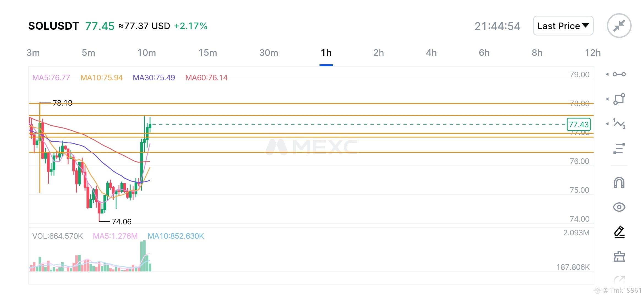Screen dimensions: 644x297
Task: Toggle the magnet snap mode
Action: [x=619, y=183]
